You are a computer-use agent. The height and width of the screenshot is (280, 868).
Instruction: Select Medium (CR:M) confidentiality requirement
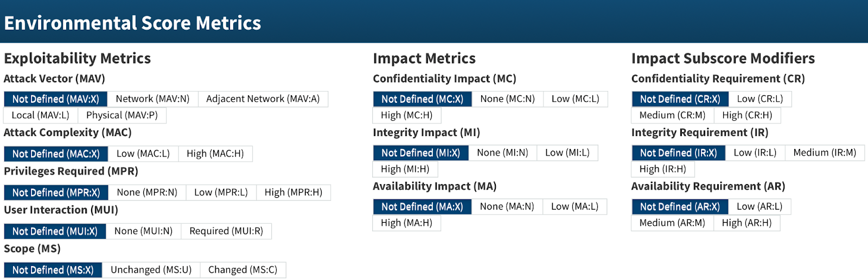point(672,115)
